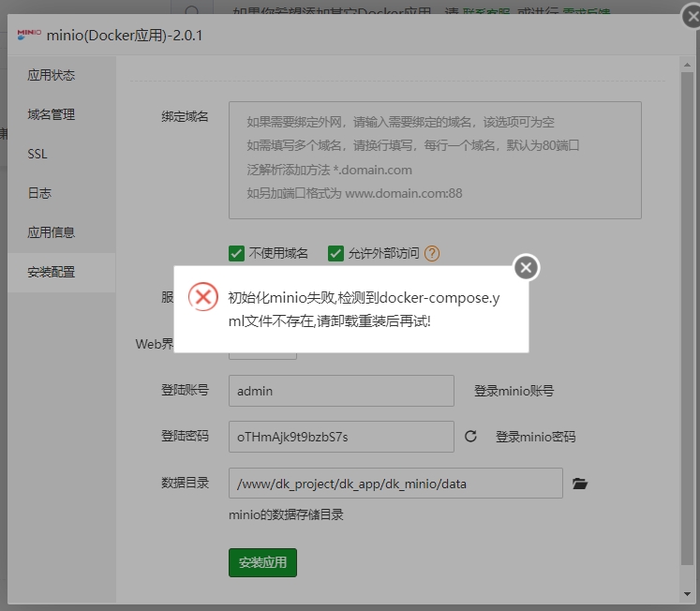Toggle the 不使用域名 checkbox
The height and width of the screenshot is (611, 700).
[x=236, y=254]
